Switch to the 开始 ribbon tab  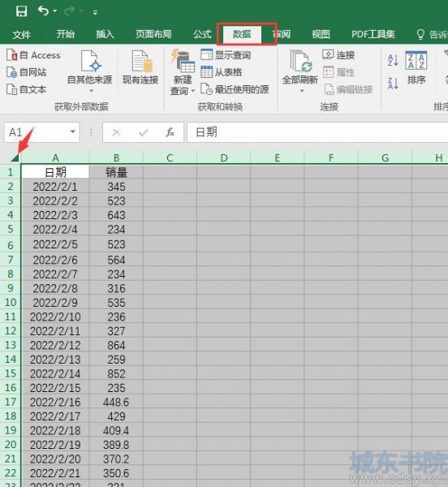point(65,34)
